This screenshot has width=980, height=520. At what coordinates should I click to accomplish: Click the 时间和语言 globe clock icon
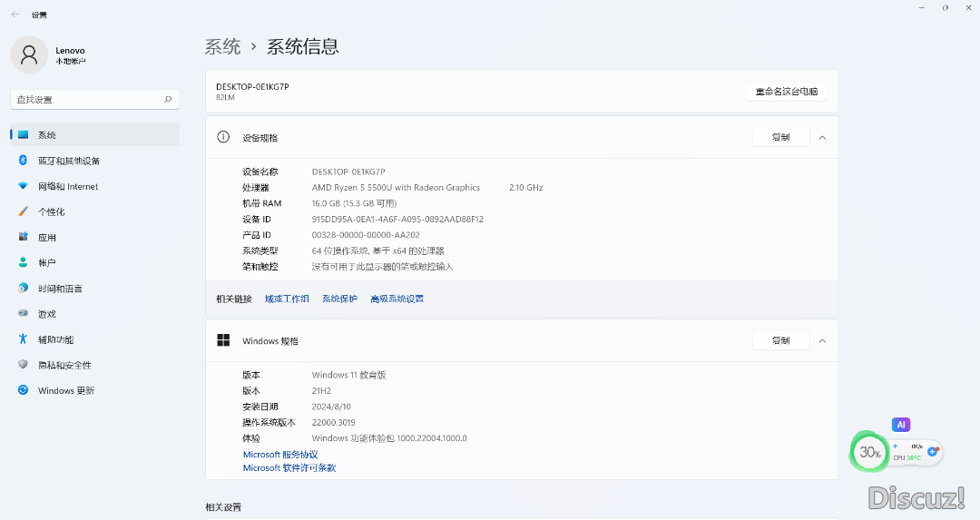tap(23, 288)
